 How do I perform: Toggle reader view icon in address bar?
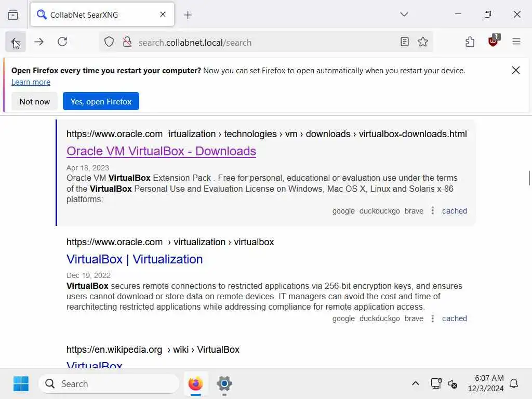(x=404, y=42)
